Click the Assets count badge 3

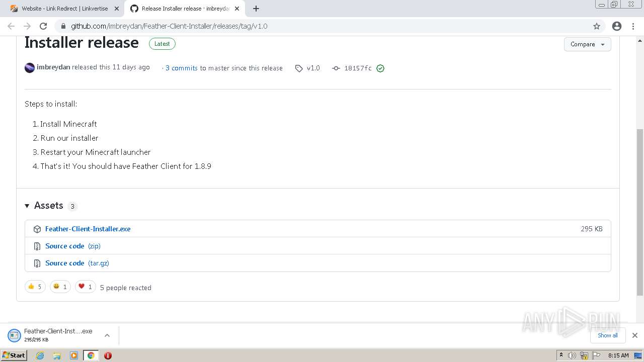tap(72, 206)
